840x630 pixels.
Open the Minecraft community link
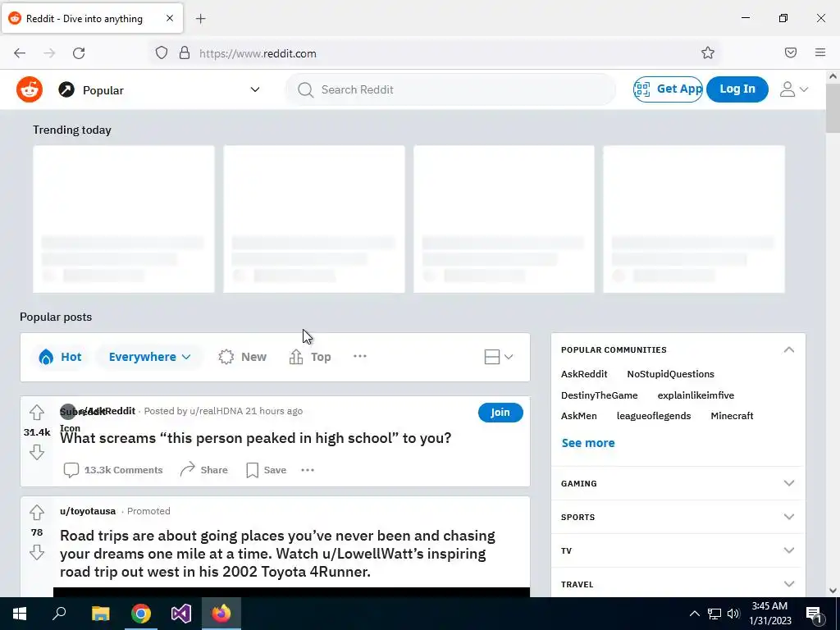tap(732, 416)
